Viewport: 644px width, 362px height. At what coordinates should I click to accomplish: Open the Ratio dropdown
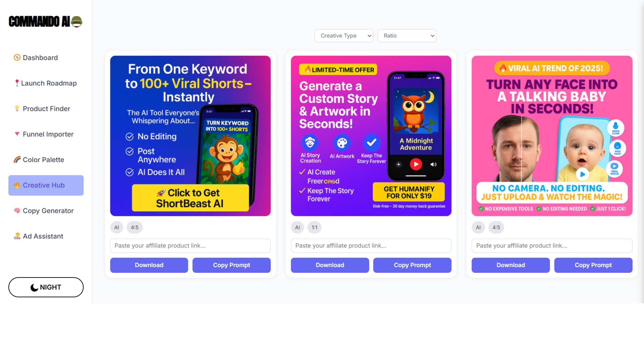[407, 36]
